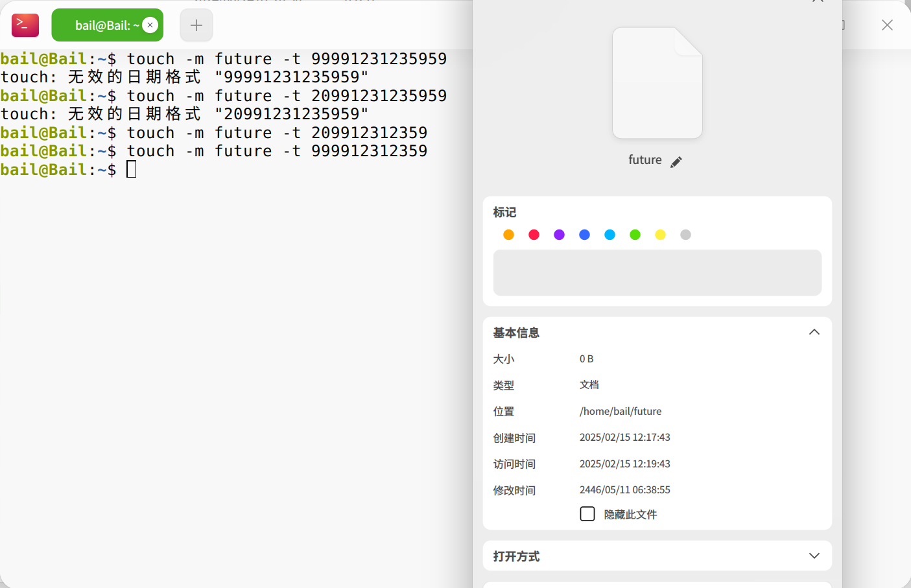Image resolution: width=911 pixels, height=588 pixels.
Task: Pick the red tag color
Action: tap(534, 235)
